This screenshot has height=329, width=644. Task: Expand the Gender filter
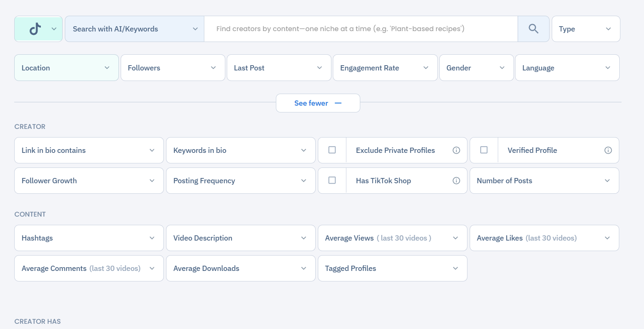coord(476,68)
